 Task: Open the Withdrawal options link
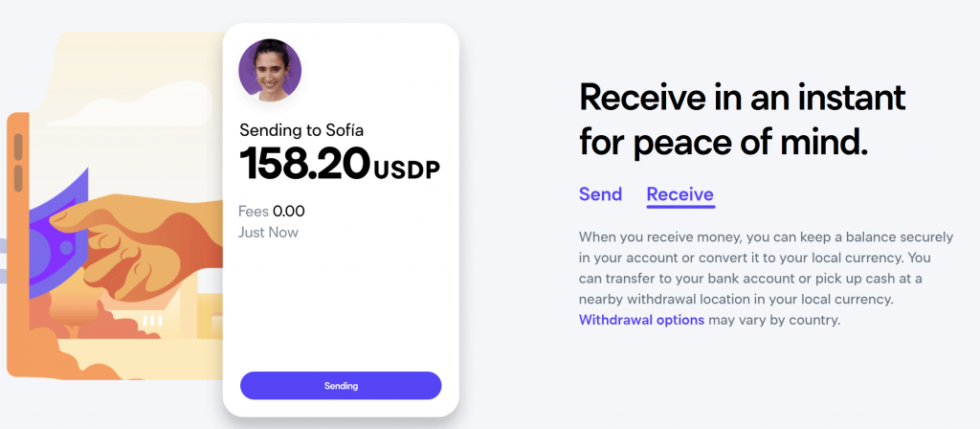[641, 320]
